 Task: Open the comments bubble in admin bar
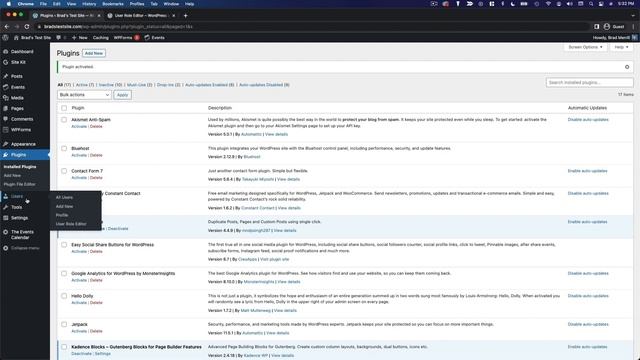[59, 38]
